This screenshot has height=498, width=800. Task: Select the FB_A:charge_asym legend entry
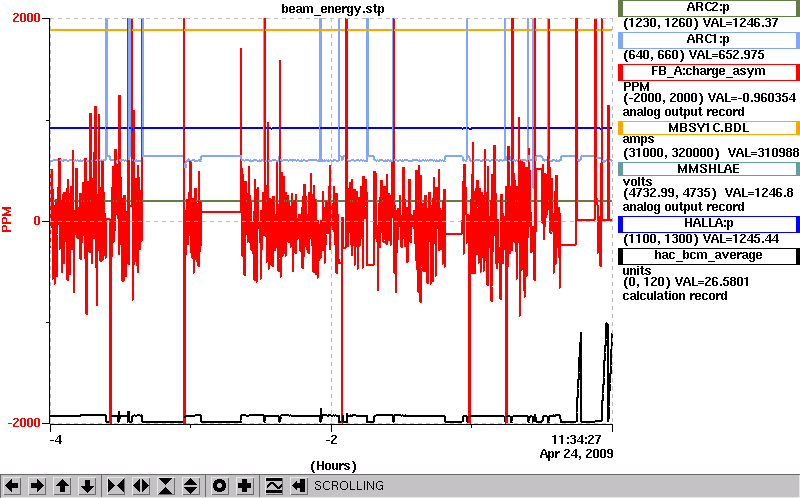709,71
